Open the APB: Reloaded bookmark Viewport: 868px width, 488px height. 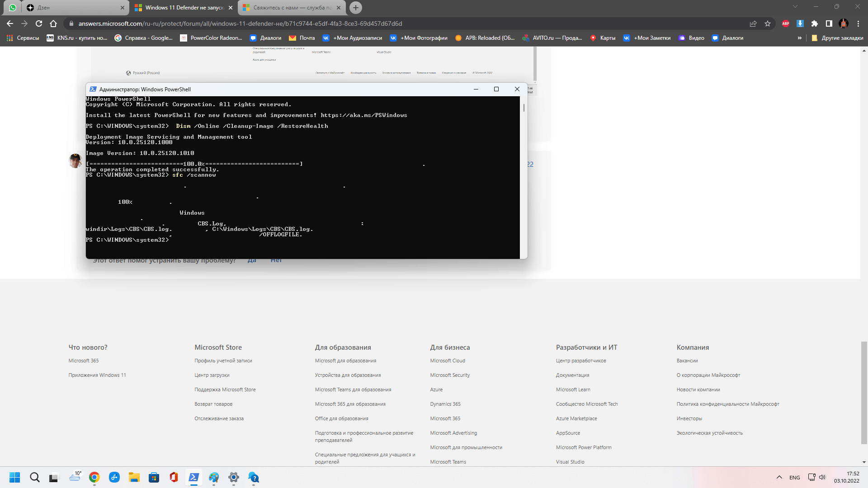coord(485,38)
